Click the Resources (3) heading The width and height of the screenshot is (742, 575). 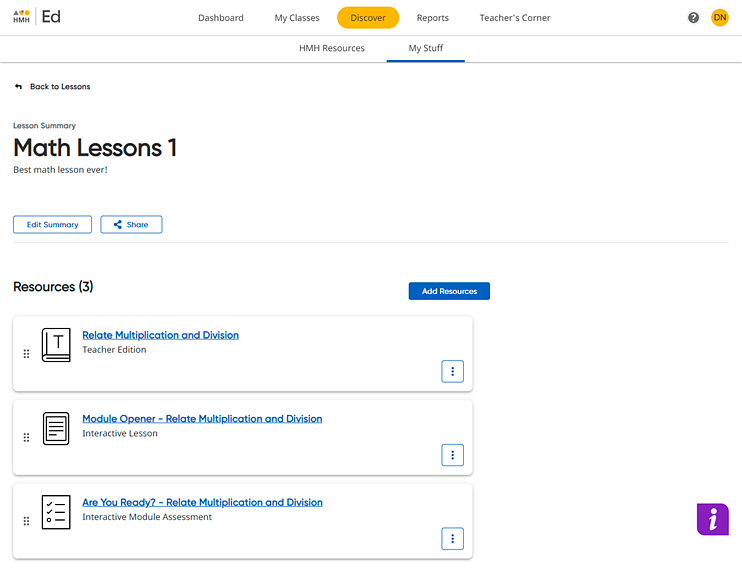53,287
